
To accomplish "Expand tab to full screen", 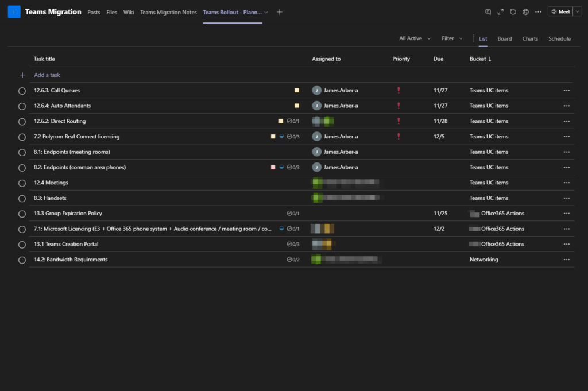I will 500,12.
